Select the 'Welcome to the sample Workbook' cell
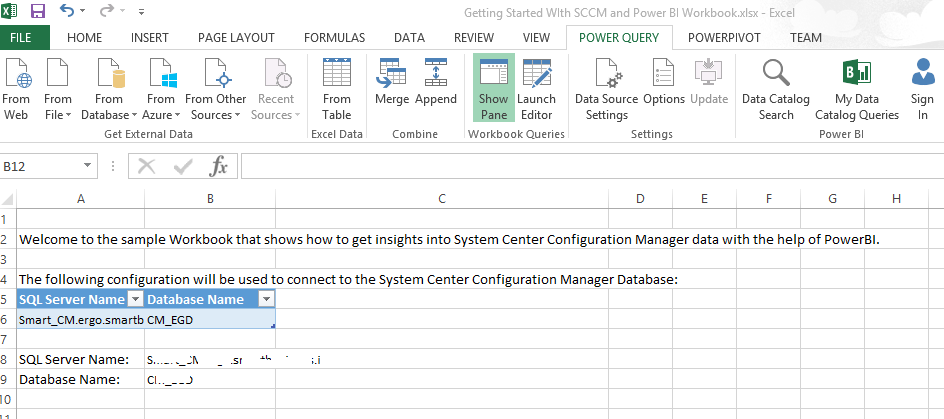Screen dimensions: 944x419 pos(81,239)
